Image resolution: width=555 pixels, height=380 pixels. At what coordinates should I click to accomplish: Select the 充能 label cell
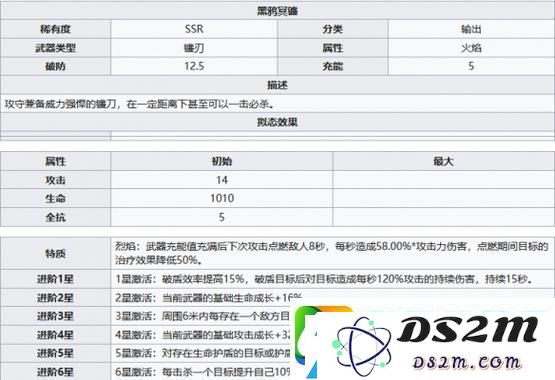[332, 66]
